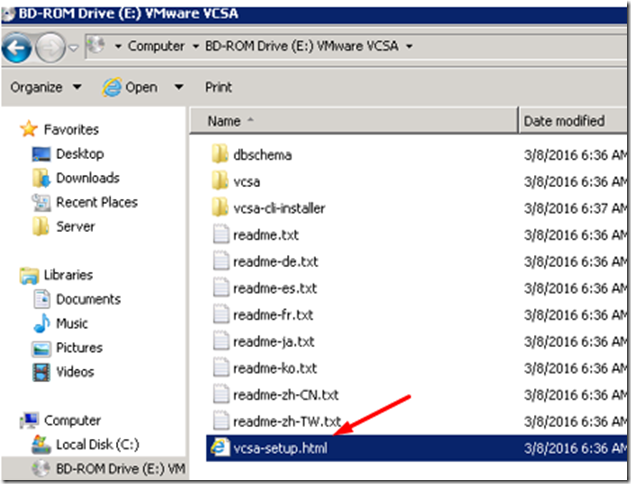Viewport: 631px width, 484px height.
Task: Select BD-ROM Drive (E:) VMware VCSA breadcrumb
Action: point(302,46)
